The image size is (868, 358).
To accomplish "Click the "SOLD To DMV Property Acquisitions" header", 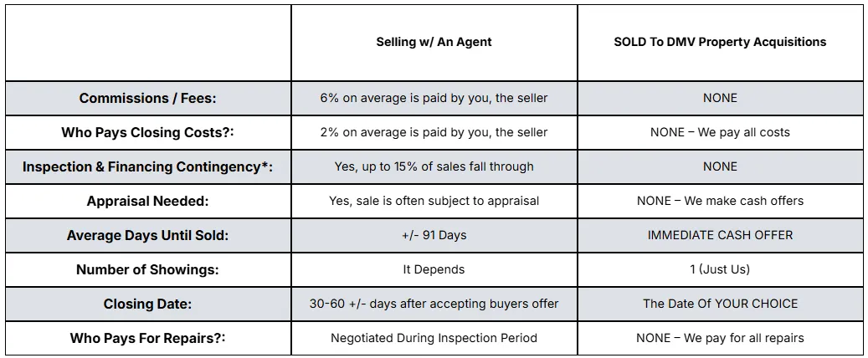I will point(720,42).
